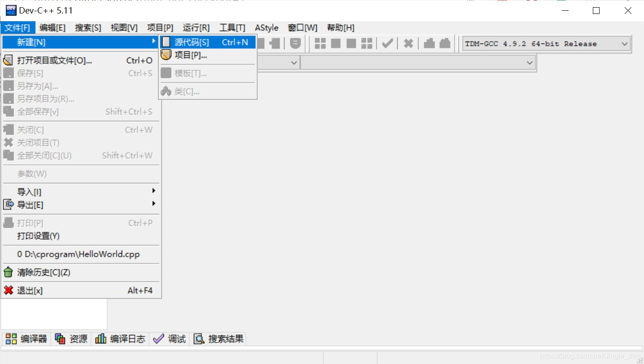
Task: Click 关闭项目(T) menu item
Action: tap(81, 143)
